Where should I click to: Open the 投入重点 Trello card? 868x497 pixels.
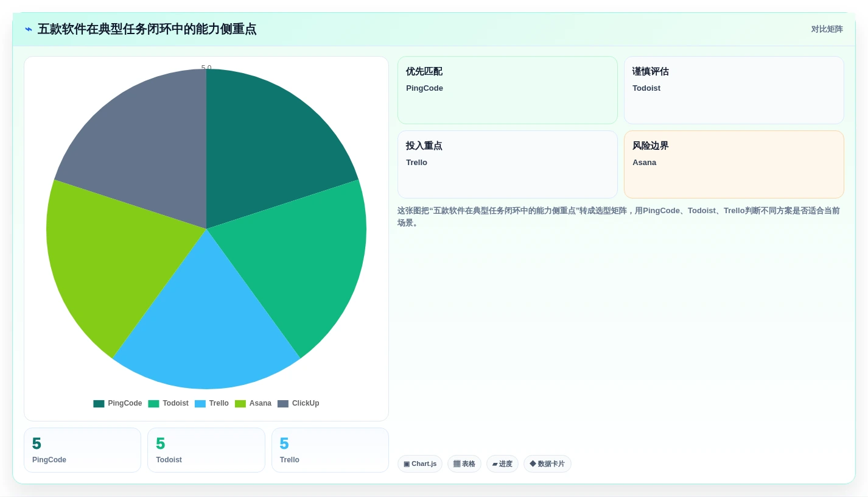point(508,164)
